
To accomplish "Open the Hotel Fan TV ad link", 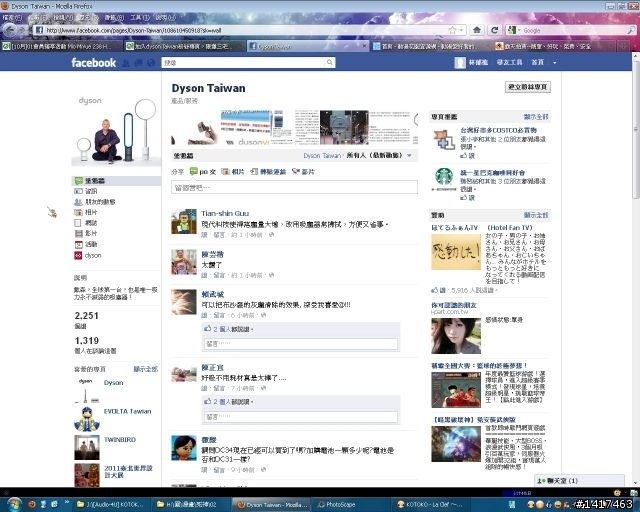I will [x=482, y=227].
